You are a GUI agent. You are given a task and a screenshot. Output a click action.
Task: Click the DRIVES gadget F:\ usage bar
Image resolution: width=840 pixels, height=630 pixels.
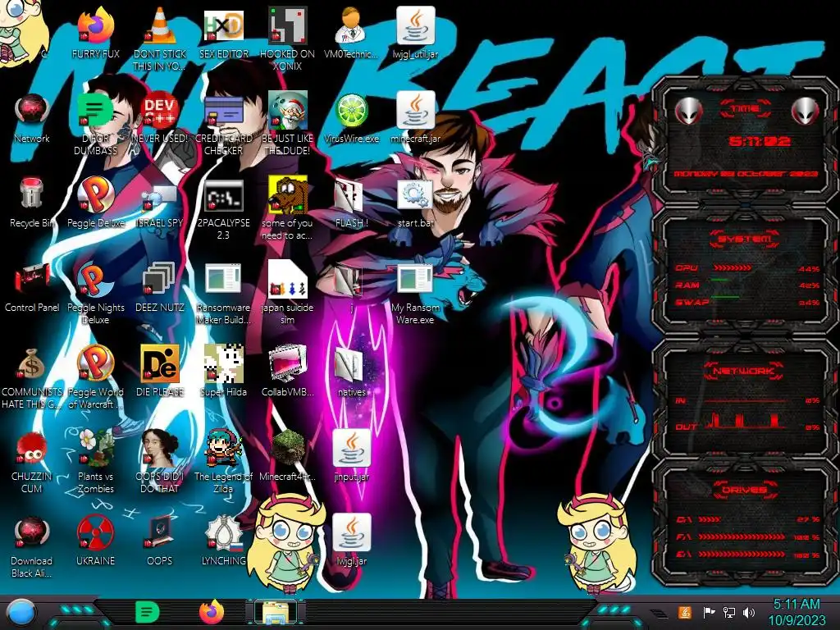[742, 536]
